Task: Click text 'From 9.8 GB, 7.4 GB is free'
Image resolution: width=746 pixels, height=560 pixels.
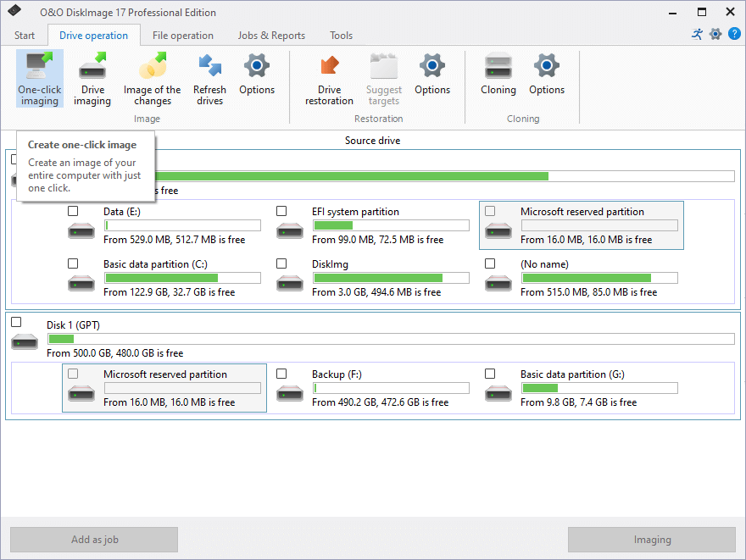Action: (x=578, y=402)
